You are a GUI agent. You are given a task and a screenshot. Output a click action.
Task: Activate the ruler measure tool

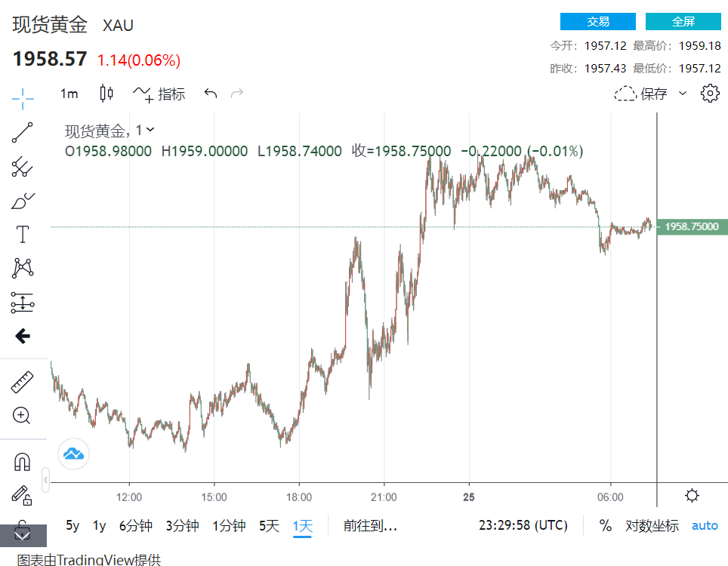23,382
